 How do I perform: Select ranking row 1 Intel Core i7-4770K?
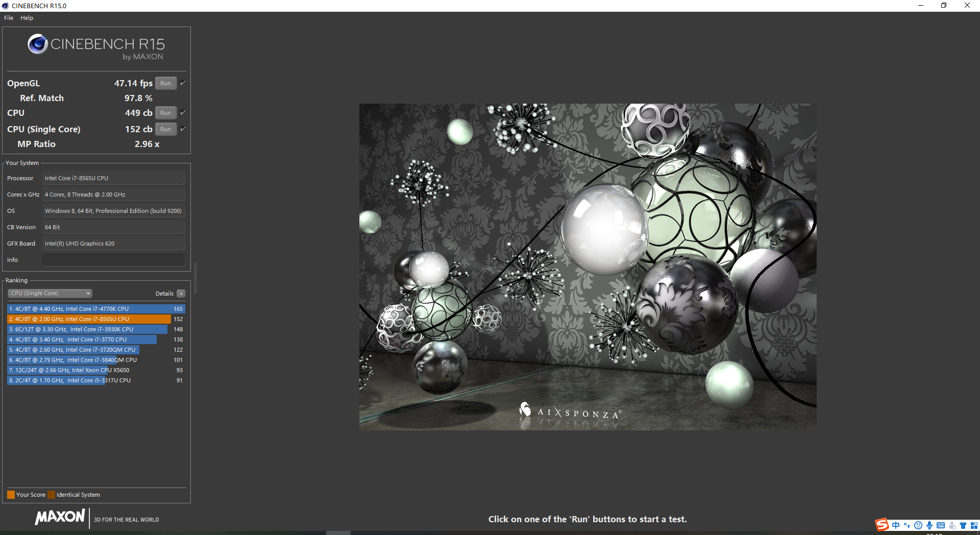96,309
